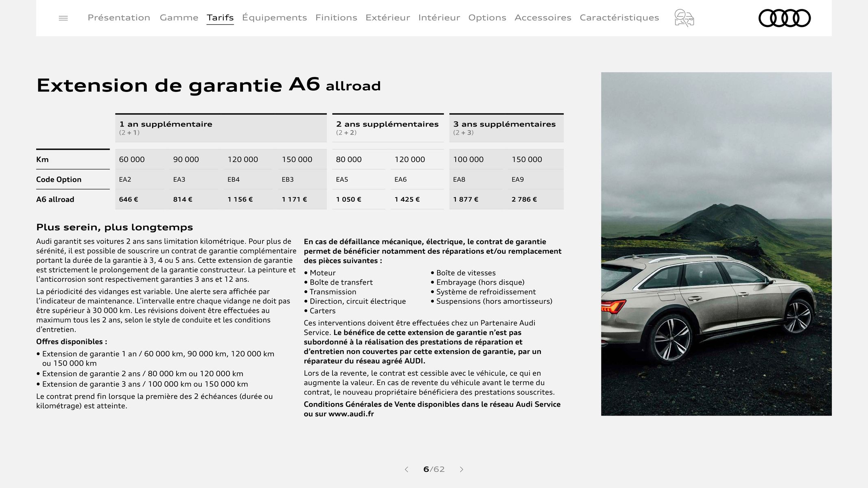Select the Tarifs tab

point(220,17)
